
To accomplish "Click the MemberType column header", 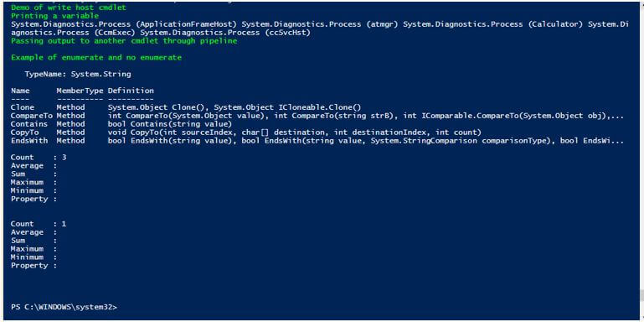I will 80,91.
